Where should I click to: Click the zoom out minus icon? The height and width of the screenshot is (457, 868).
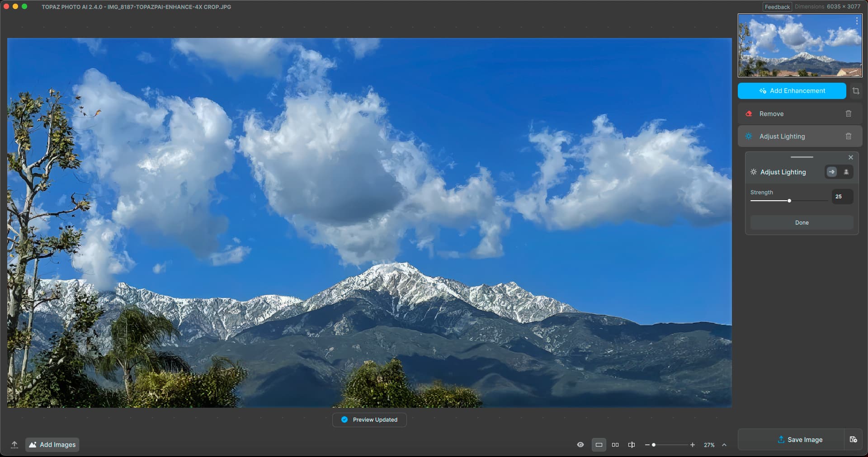tap(647, 445)
